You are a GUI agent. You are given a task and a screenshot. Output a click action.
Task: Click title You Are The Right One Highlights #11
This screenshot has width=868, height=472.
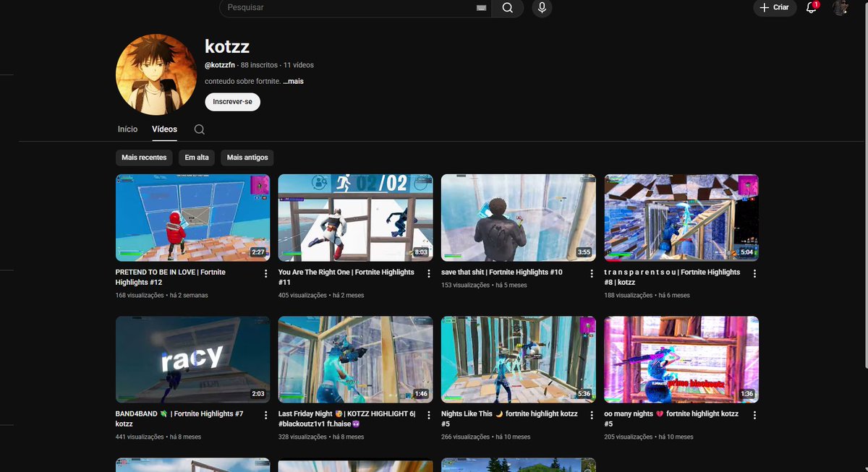tap(346, 278)
